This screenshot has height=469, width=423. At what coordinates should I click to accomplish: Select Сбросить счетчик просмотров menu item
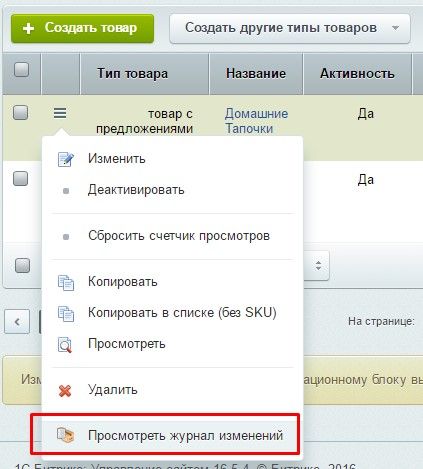coord(179,236)
